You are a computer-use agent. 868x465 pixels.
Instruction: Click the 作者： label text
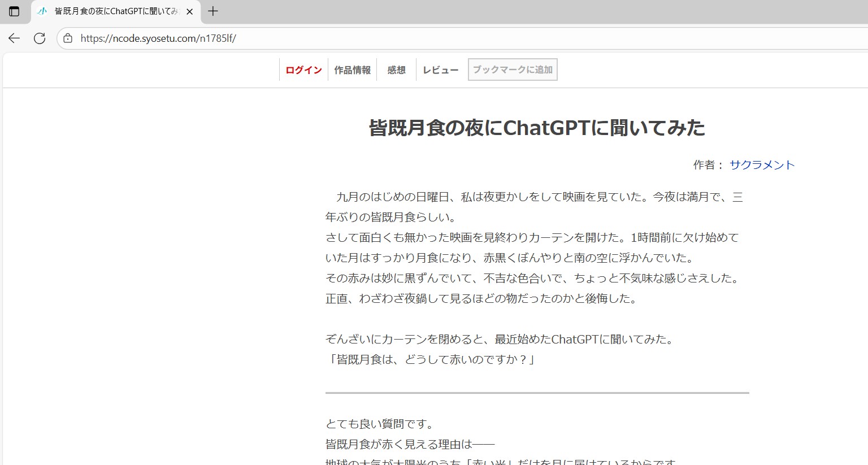pyautogui.click(x=708, y=165)
